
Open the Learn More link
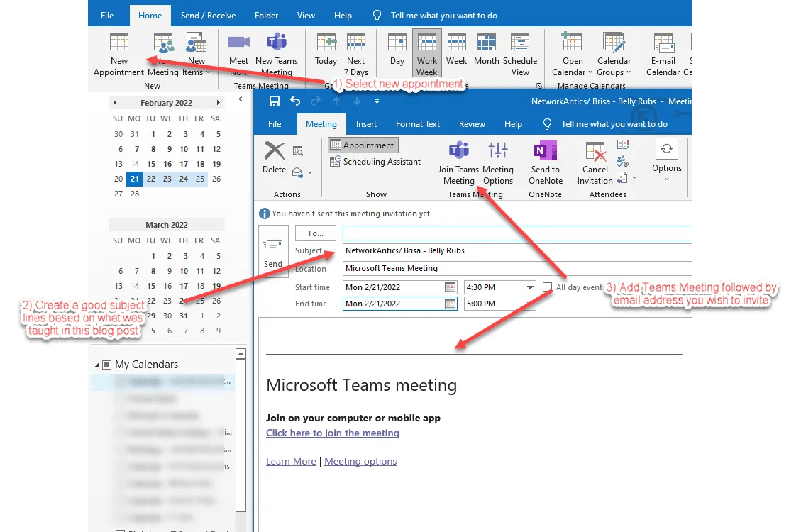[x=291, y=462]
